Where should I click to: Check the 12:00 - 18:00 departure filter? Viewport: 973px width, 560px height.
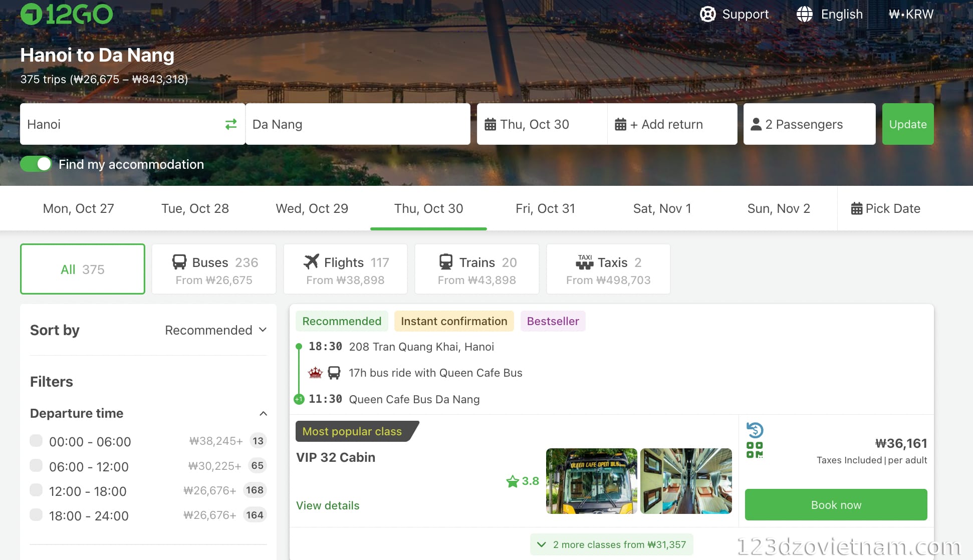click(36, 490)
